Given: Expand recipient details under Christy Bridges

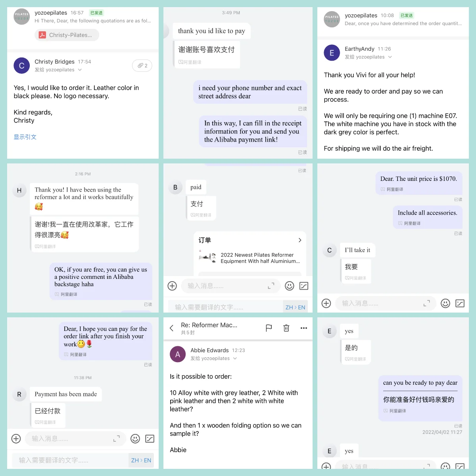Looking at the screenshot, I should (80, 70).
